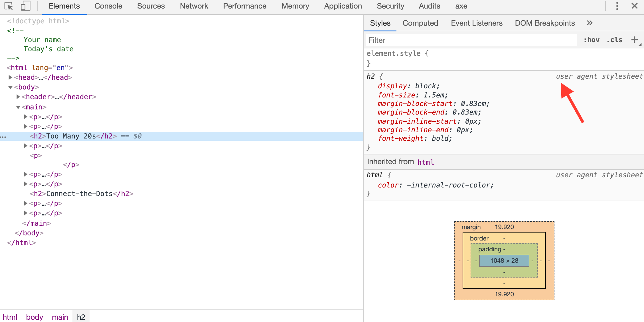
Task: Select the empty open p tag node
Action: click(x=36, y=156)
